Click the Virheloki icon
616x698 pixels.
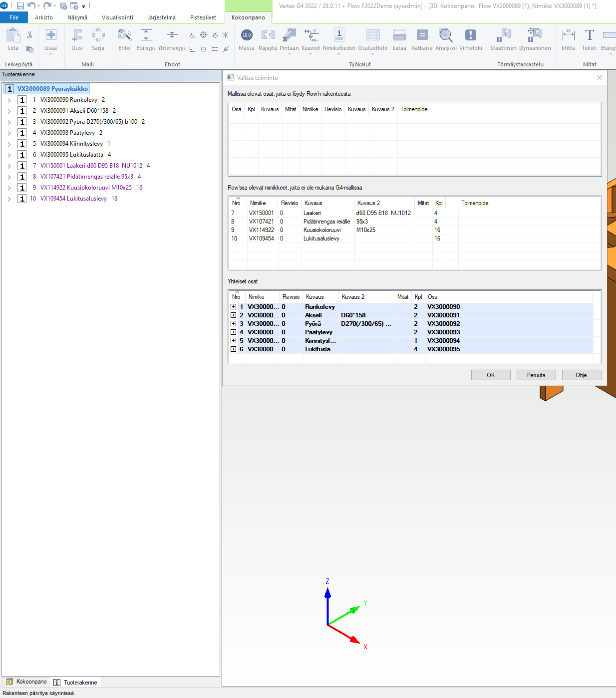coord(470,35)
